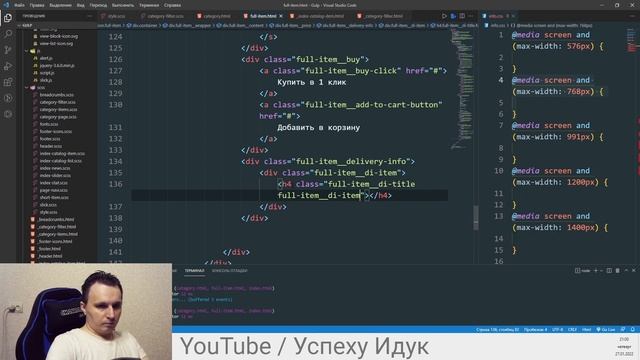
Task: Close the full-item.html tab
Action: pyautogui.click(x=281, y=16)
